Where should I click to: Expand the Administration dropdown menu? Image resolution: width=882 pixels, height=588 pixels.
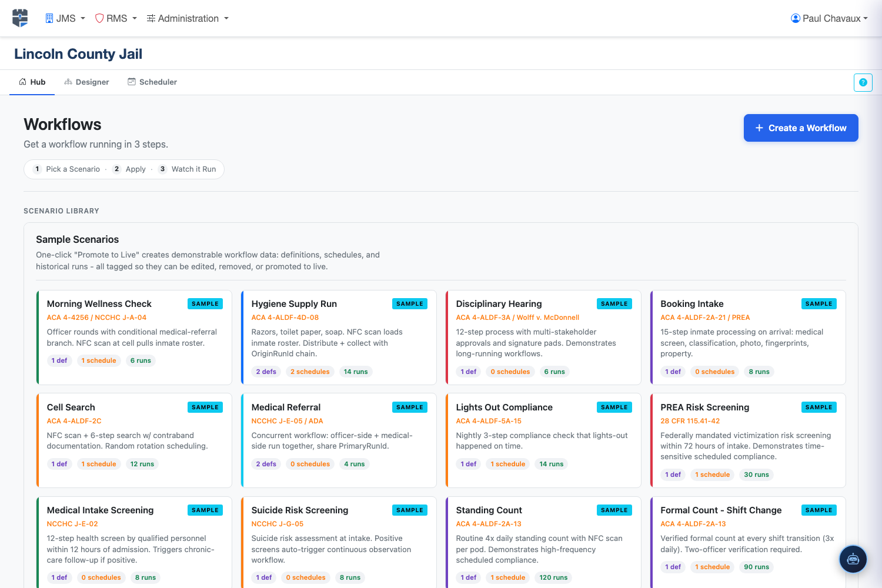(x=188, y=18)
